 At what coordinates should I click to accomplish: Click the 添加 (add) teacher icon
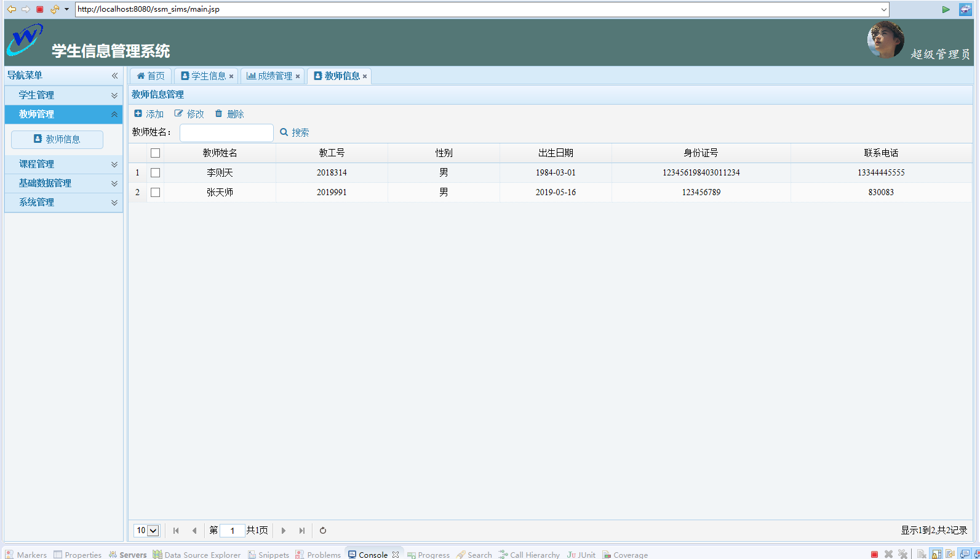tap(138, 114)
